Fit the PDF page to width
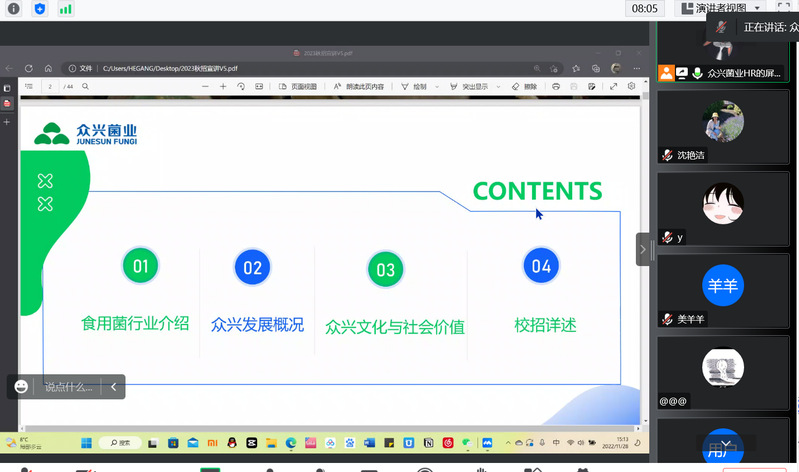 (259, 87)
